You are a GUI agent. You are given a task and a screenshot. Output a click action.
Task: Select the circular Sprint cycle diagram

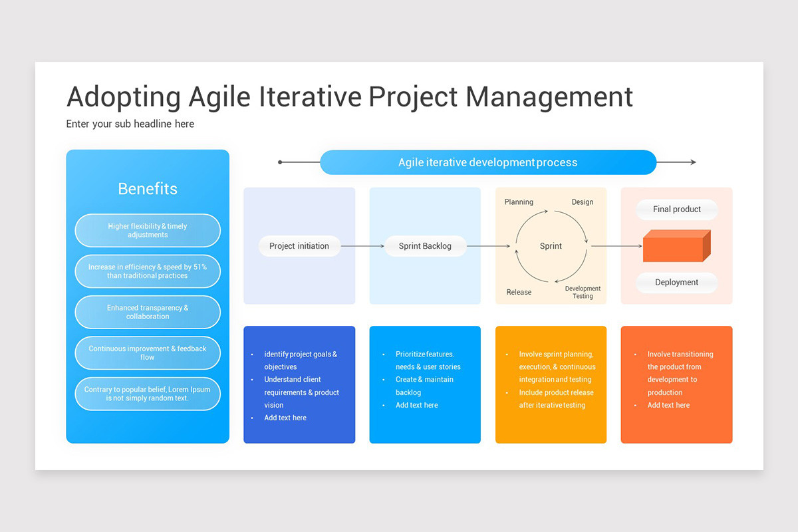click(551, 245)
